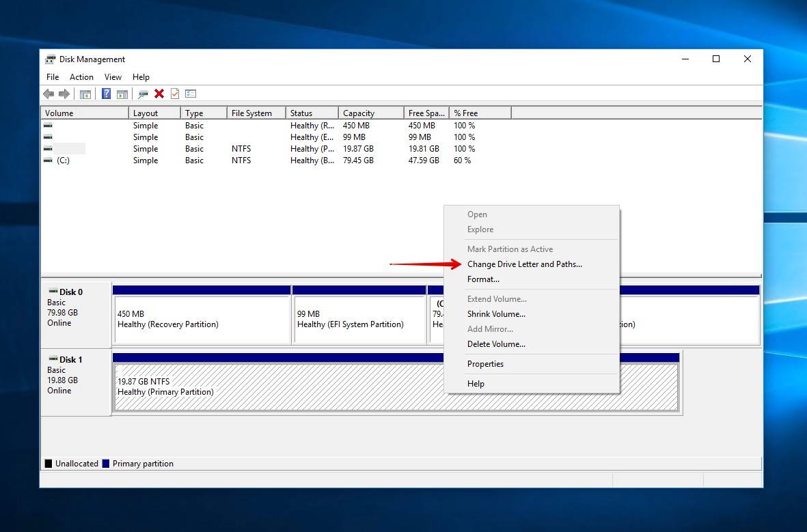Click Properties in the context menu
Screen dimensions: 807x532
(485, 364)
